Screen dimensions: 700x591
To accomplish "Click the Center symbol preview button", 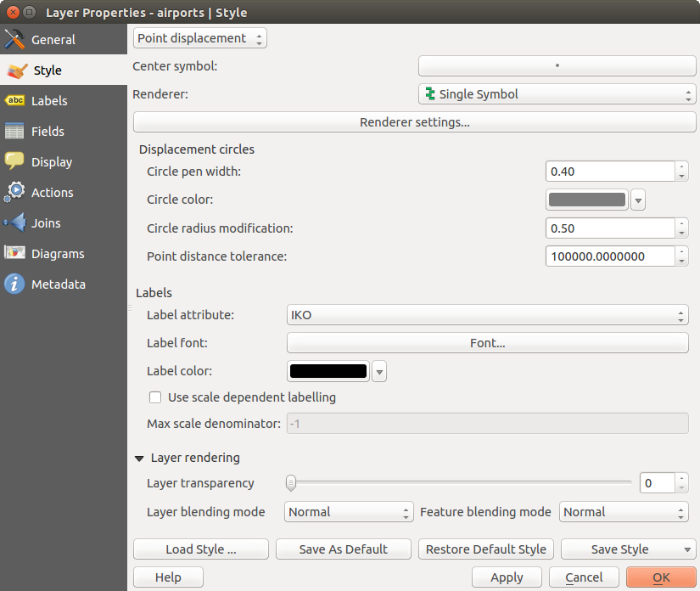I will (557, 65).
